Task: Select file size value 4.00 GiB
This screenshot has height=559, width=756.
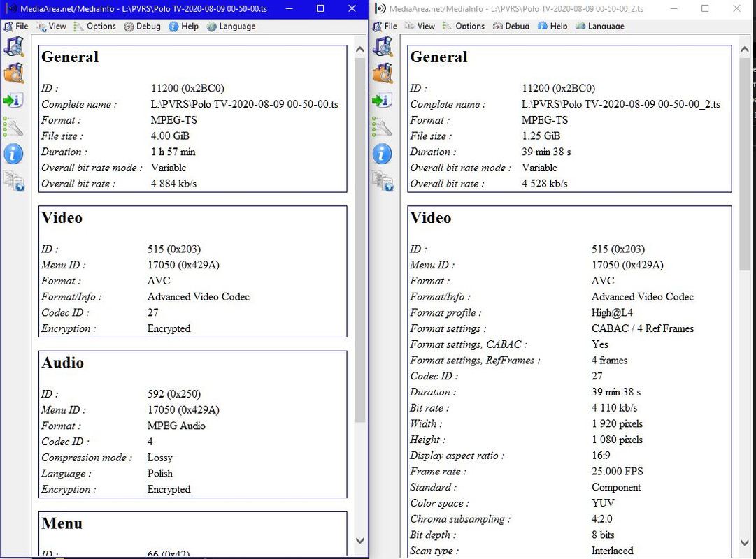Action: coord(170,136)
